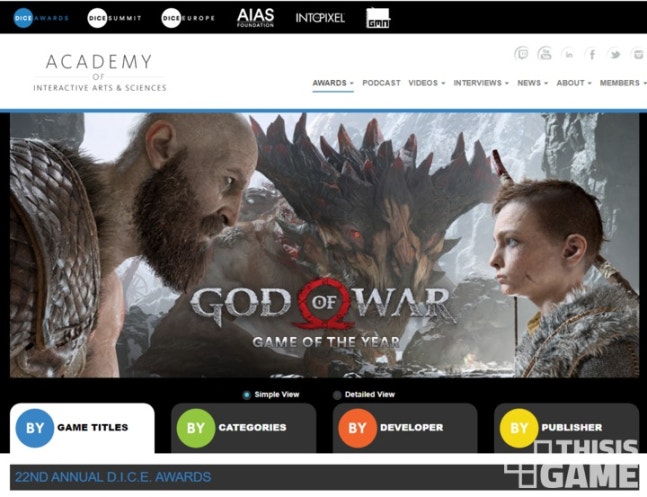Open the Podcast menu item

381,83
